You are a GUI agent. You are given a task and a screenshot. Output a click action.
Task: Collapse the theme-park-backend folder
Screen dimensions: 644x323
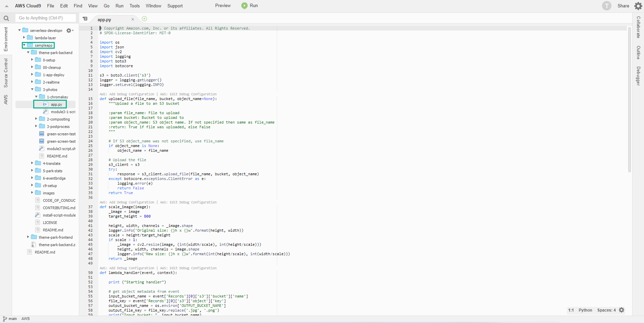(28, 52)
